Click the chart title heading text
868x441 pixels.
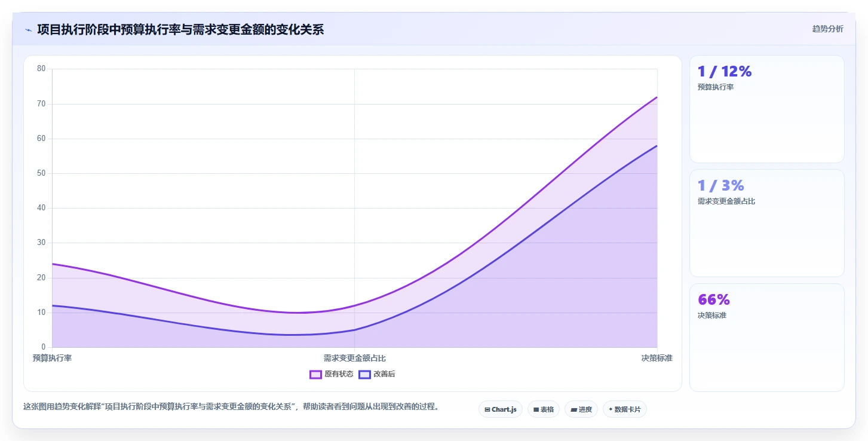180,29
